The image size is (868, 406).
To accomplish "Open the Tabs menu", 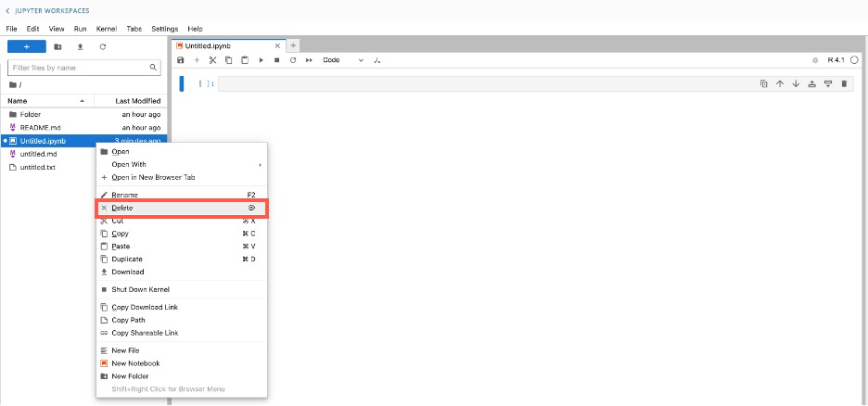I will [134, 28].
